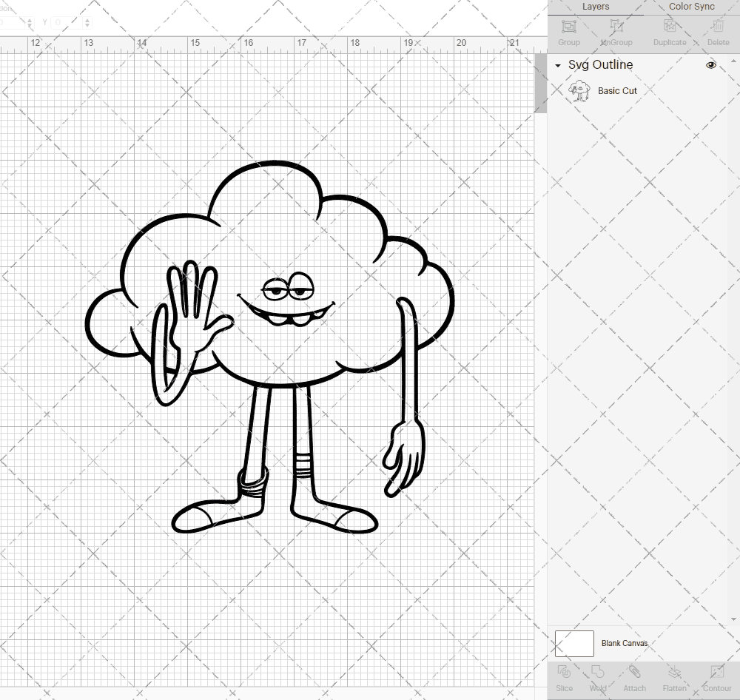The image size is (740, 700).
Task: Select the Weld tool
Action: (597, 677)
